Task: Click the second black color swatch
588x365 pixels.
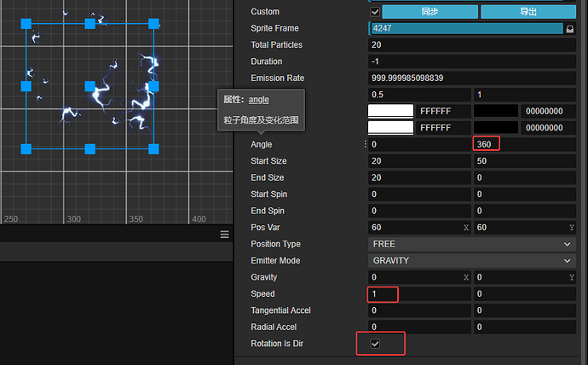Action: pyautogui.click(x=496, y=128)
